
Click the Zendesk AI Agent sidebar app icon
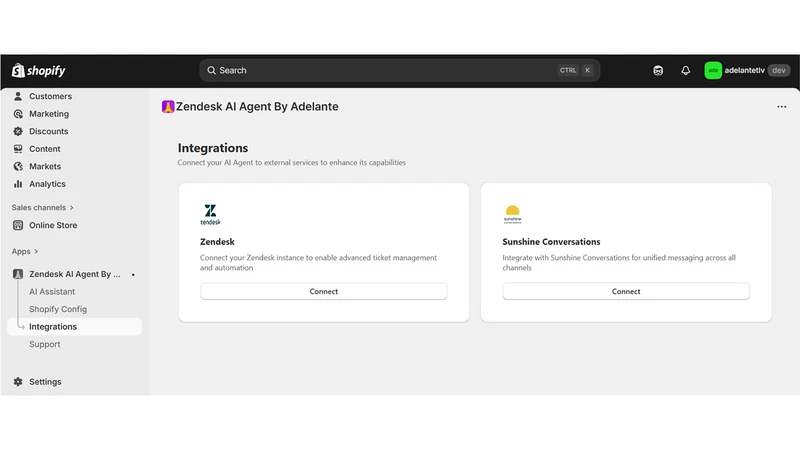[18, 274]
